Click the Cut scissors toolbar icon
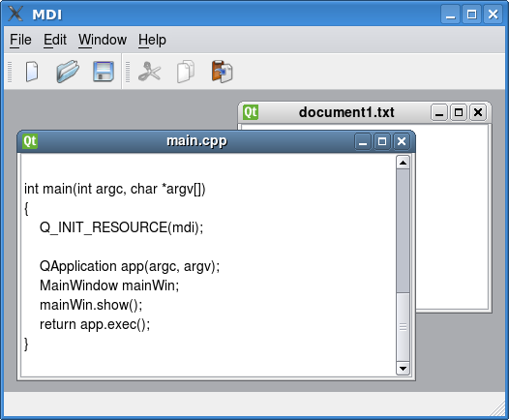This screenshot has width=509, height=420. (x=149, y=72)
